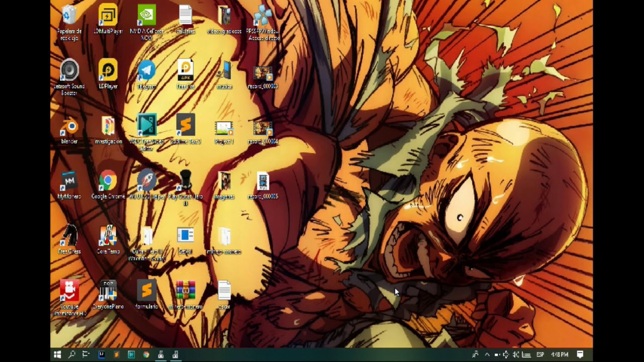Launch Google Chrome from the desktop
Viewport: 644px width, 362px height.
pyautogui.click(x=108, y=185)
